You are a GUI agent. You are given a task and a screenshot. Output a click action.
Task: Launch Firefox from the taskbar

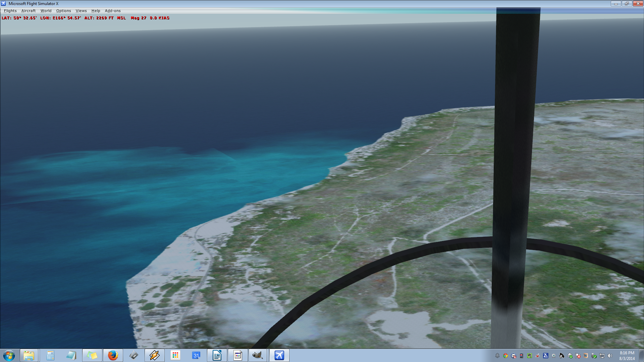click(113, 355)
